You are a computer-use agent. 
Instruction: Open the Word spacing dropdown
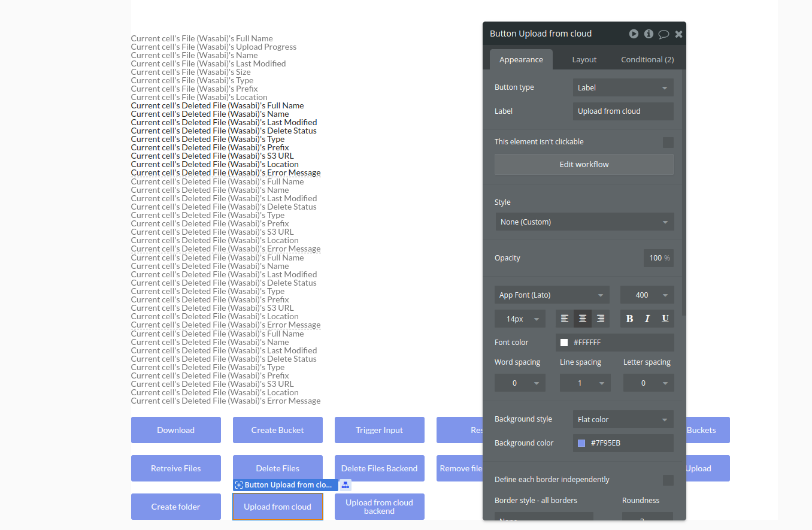tap(520, 383)
